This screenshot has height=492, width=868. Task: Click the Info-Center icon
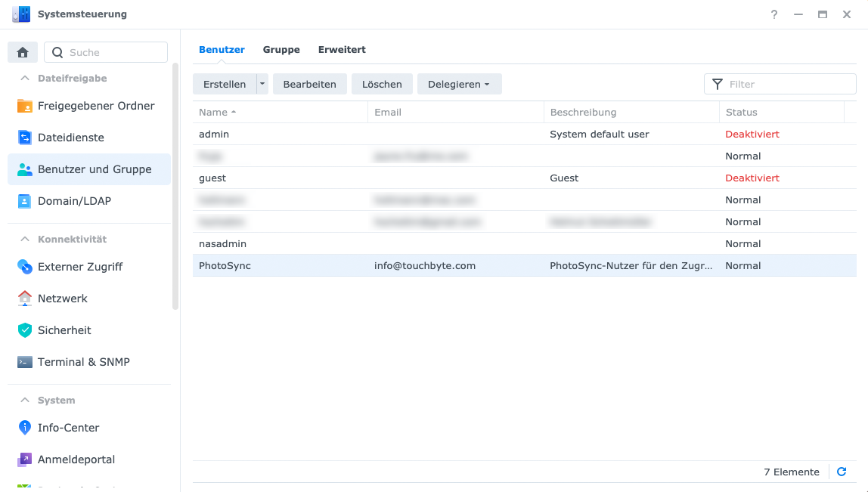[25, 428]
